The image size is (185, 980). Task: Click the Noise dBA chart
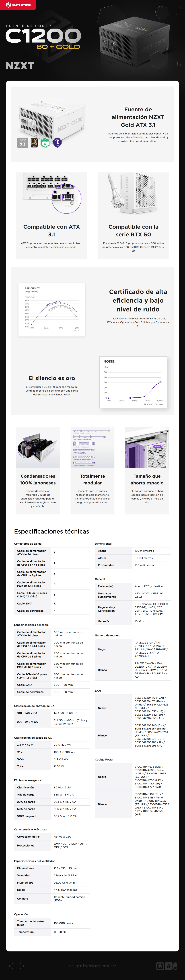tap(133, 382)
